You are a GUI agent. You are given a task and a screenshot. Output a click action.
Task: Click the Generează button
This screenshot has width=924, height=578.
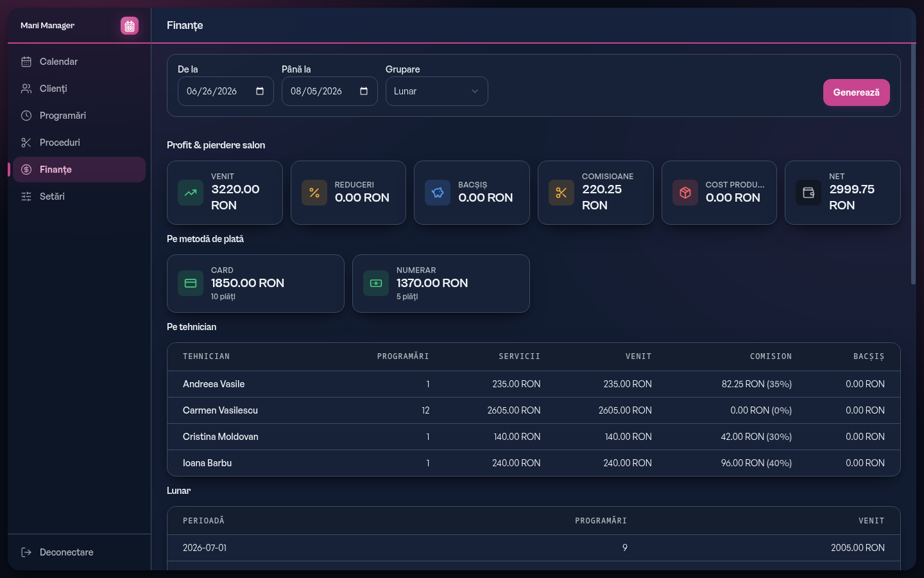[856, 92]
